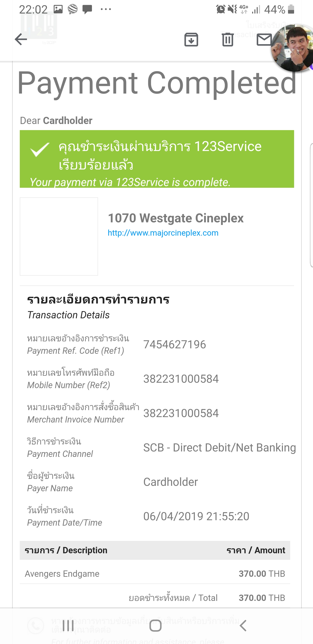Select the Avengers Endgame description row
Image resolution: width=313 pixels, height=644 pixels.
62,574
